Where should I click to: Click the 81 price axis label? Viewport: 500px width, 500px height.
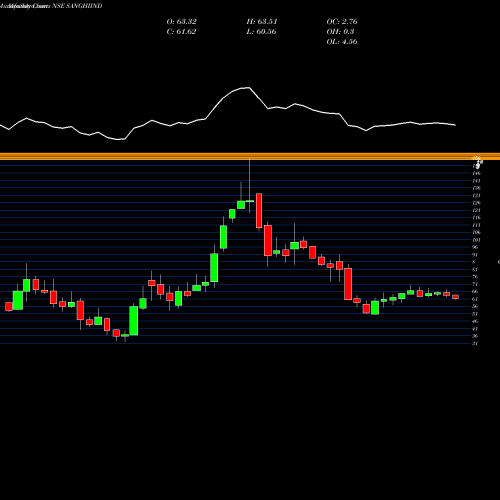click(x=475, y=269)
